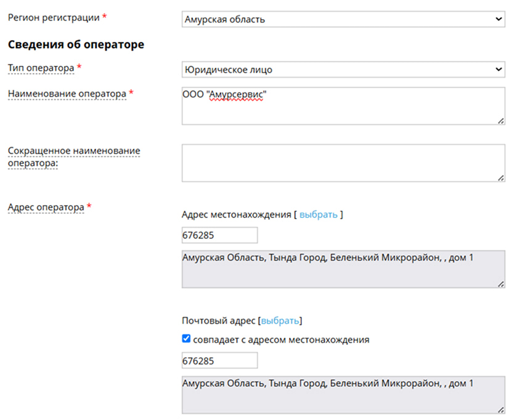514x420 pixels.
Task: Click the Тип оператора label
Action: [x=41, y=68]
